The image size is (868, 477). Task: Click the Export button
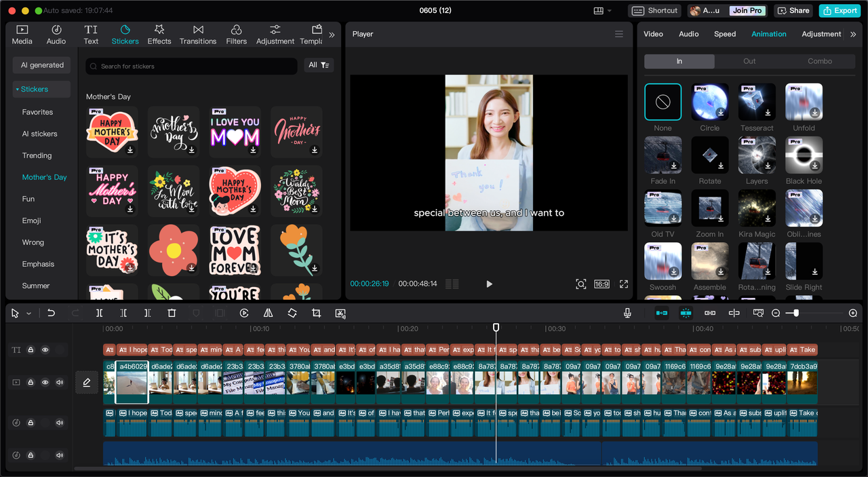pos(840,10)
